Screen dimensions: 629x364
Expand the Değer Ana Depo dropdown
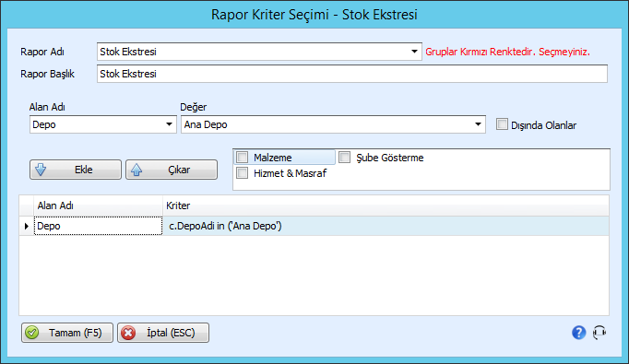click(x=478, y=124)
